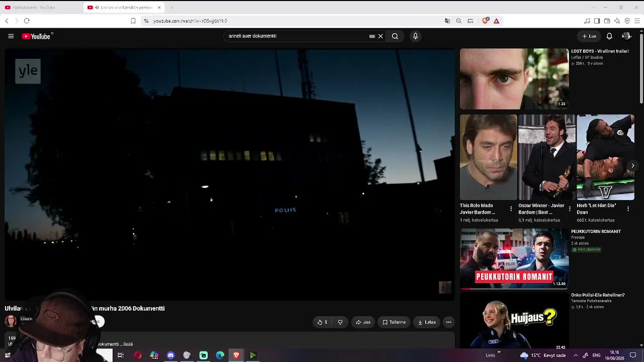
Task: Bookmark this page with the bookmark icon
Action: [x=133, y=21]
